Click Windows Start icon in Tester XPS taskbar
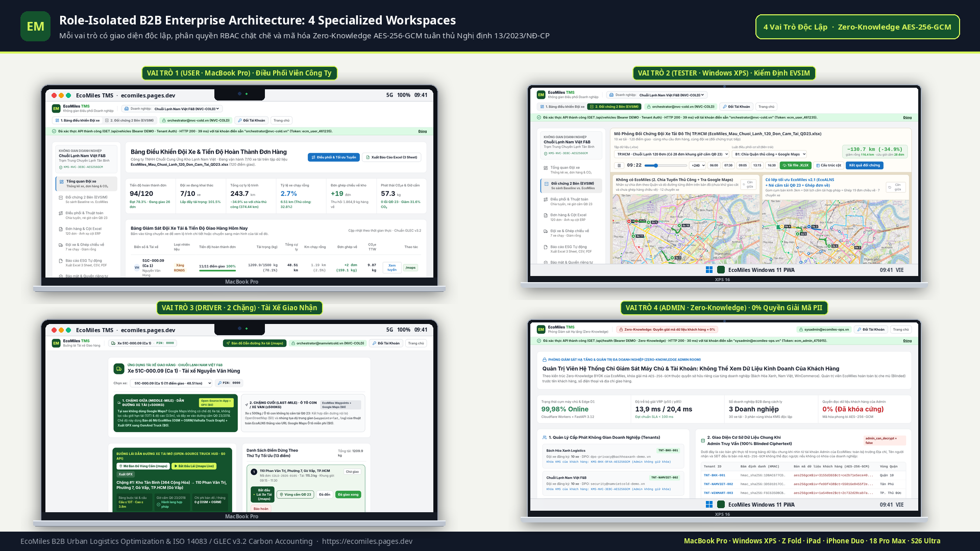Viewport: 980px width, 551px height. 709,270
